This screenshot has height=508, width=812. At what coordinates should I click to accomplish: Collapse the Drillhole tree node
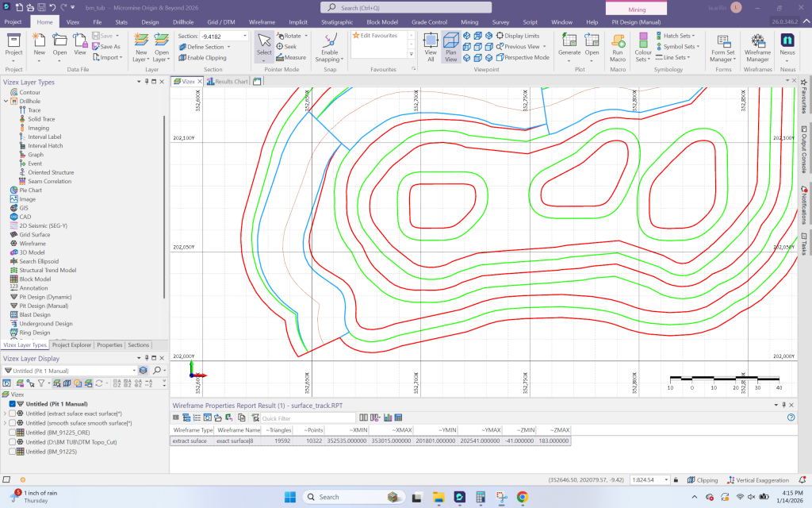pos(6,101)
